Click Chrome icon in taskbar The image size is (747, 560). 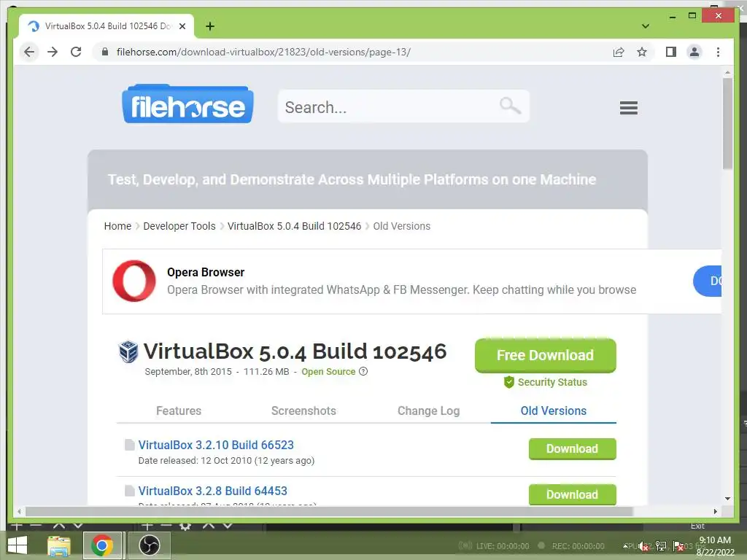pyautogui.click(x=102, y=545)
